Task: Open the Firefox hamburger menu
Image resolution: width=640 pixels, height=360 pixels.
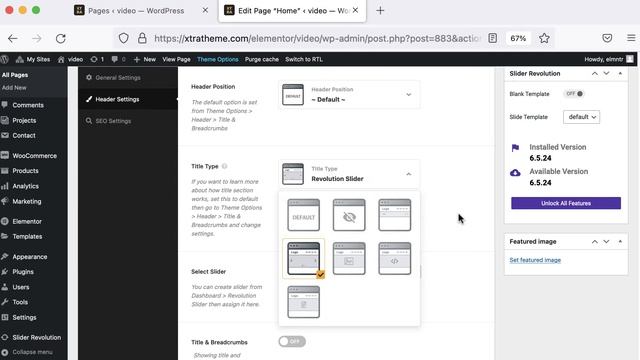Action: [x=631, y=38]
